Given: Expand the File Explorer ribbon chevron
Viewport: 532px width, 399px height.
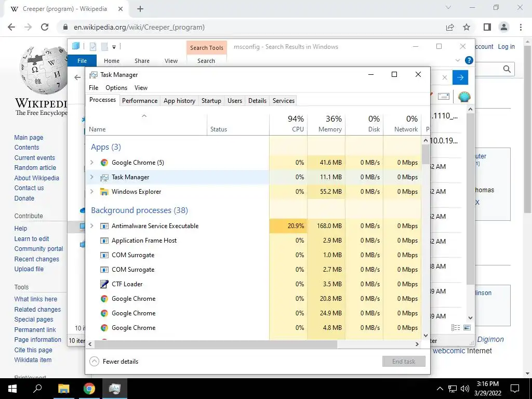Looking at the screenshot, I should coord(458,60).
